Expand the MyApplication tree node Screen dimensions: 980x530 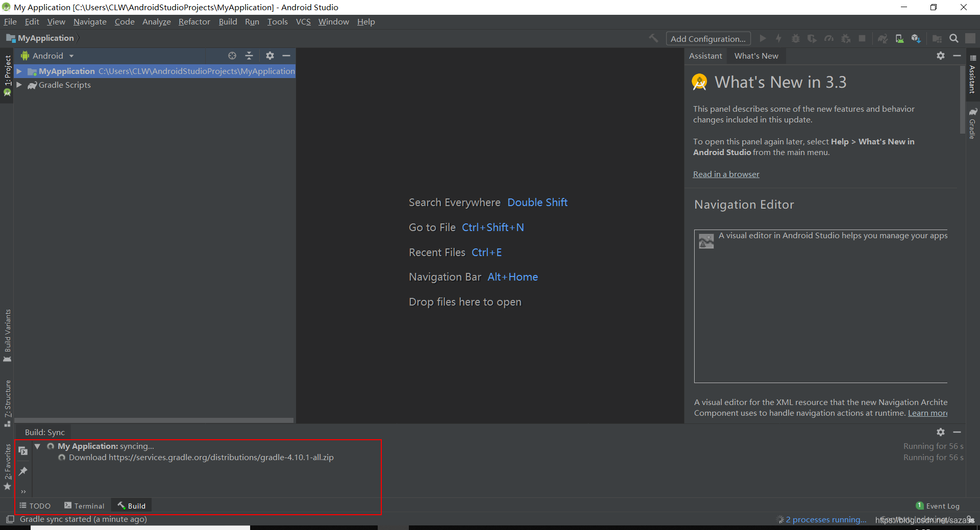point(19,71)
